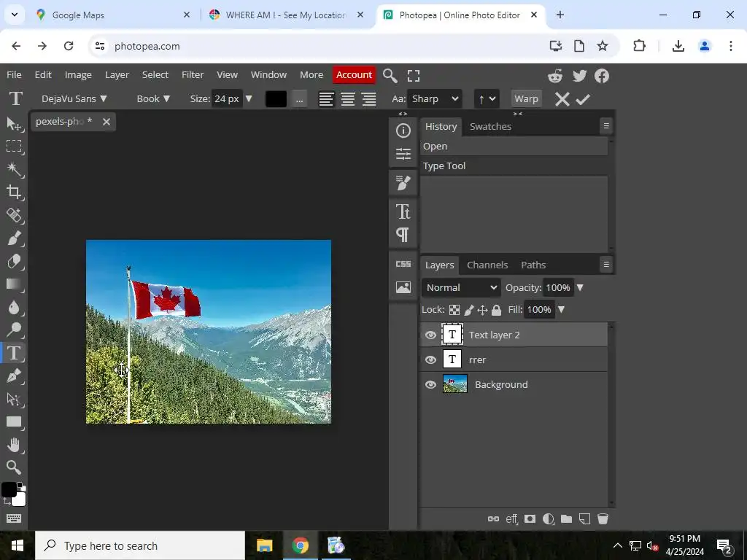Image resolution: width=747 pixels, height=560 pixels.
Task: Expand the Fill slider arrow
Action: pyautogui.click(x=561, y=309)
